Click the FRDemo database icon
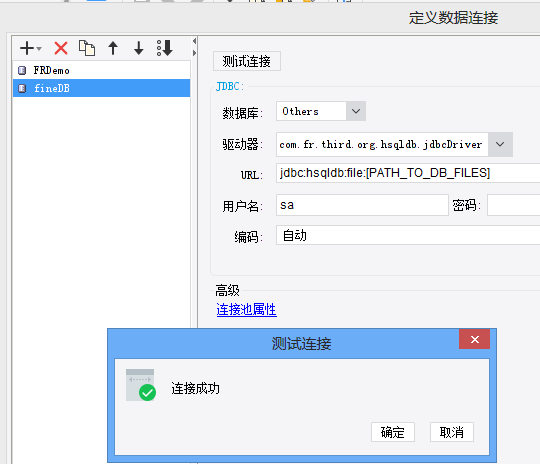540x464 pixels. pos(22,71)
